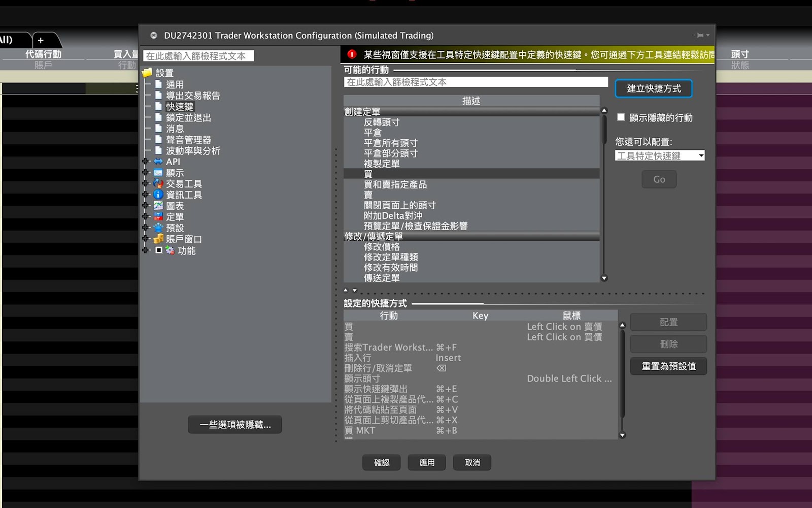
Task: Click the document icon beside 導出交易報告
Action: [x=158, y=96]
